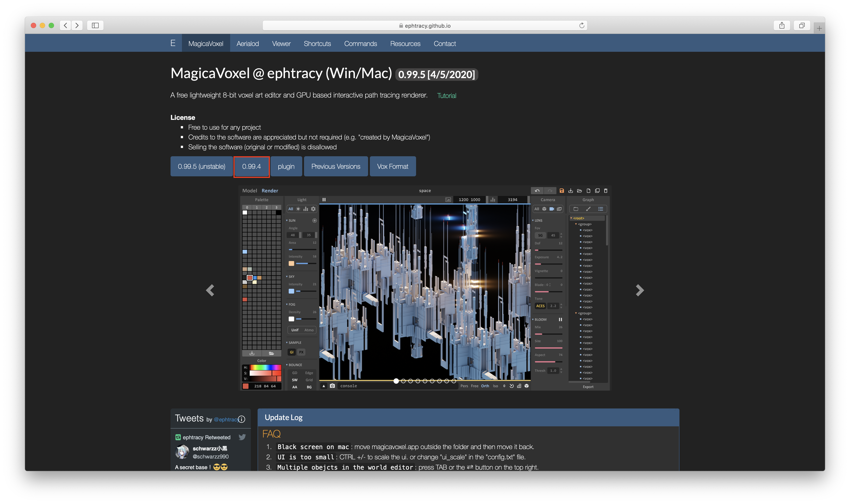850x504 pixels.
Task: Show the next carousel slide
Action: tap(640, 290)
